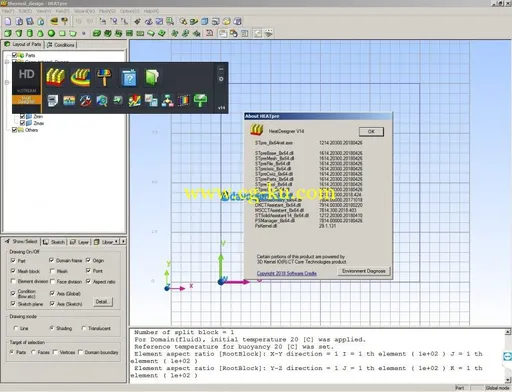Click the New file icon in top toolbar

pyautogui.click(x=8, y=22)
